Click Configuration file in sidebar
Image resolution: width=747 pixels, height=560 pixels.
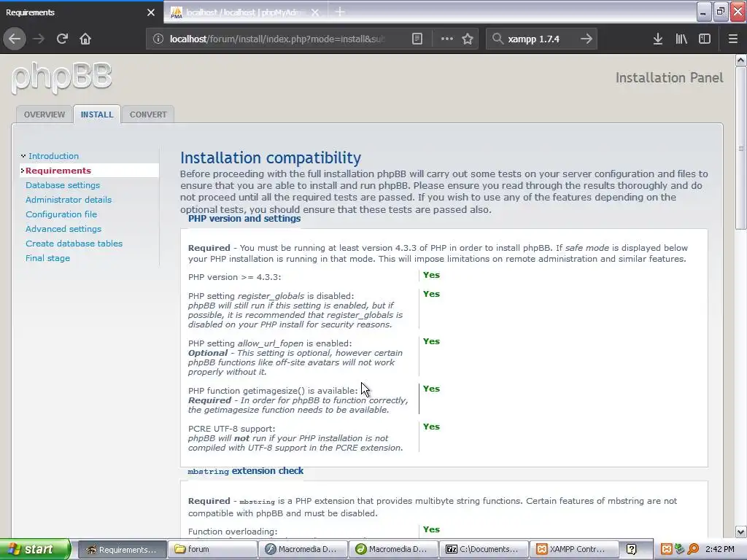click(61, 214)
